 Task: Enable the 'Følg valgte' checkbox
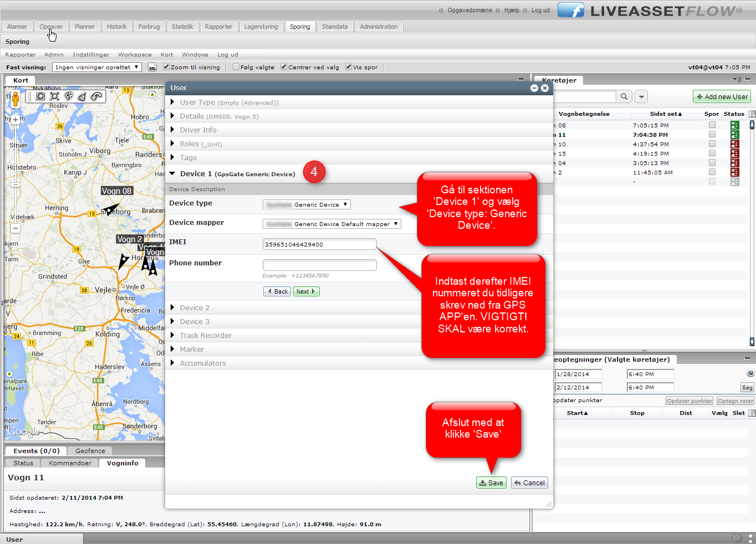[x=236, y=67]
